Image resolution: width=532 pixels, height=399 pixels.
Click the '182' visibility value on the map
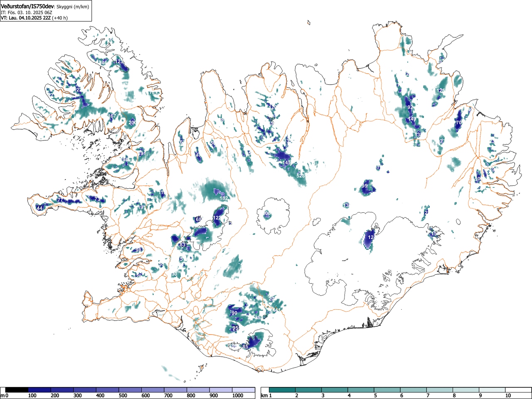point(224,198)
